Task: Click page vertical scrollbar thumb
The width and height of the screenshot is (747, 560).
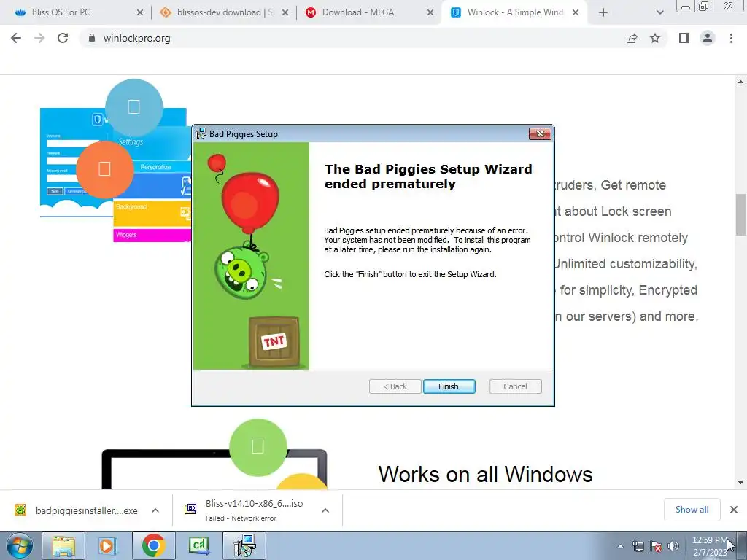Action: 740,214
